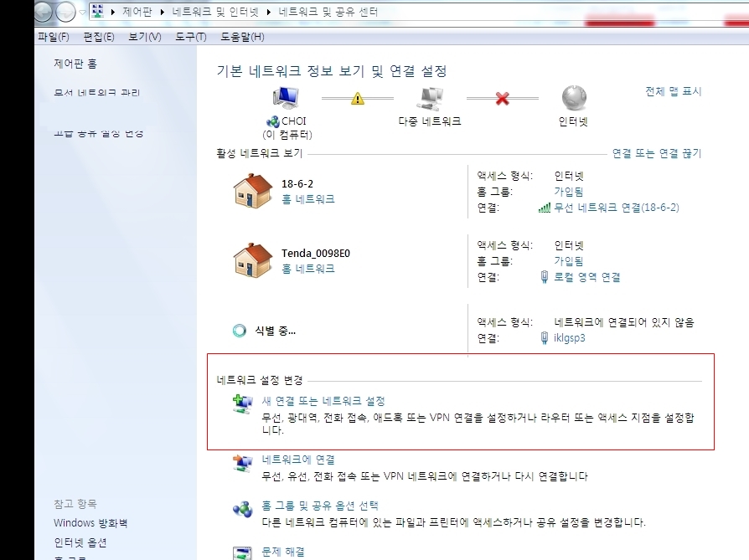Click the house icon for the 18-6-2 network
Image resolution: width=749 pixels, height=560 pixels.
pyautogui.click(x=252, y=191)
